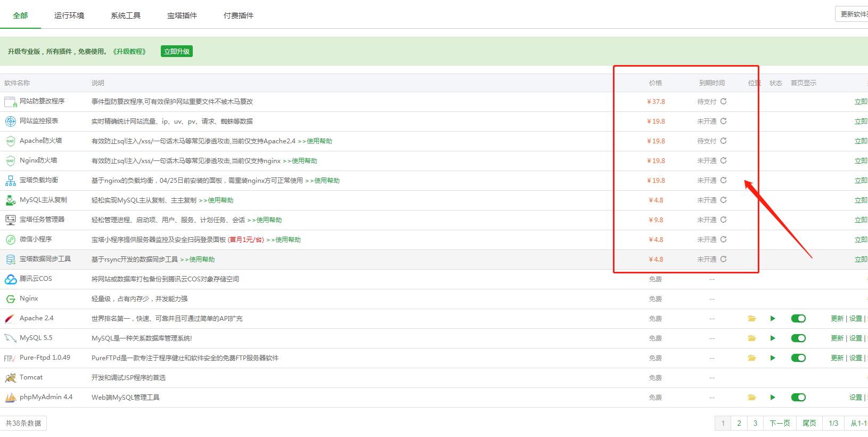Click the 待支付 status for Apache防火墙
The image size is (868, 437).
(707, 141)
